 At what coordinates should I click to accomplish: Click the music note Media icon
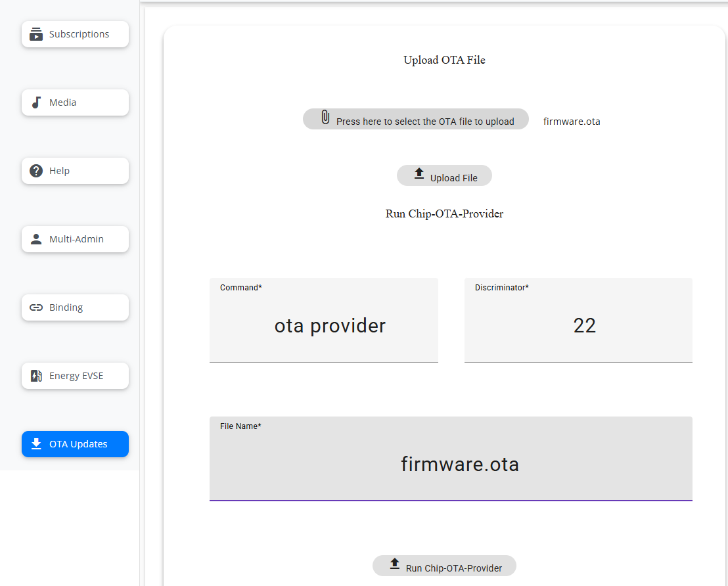[36, 102]
